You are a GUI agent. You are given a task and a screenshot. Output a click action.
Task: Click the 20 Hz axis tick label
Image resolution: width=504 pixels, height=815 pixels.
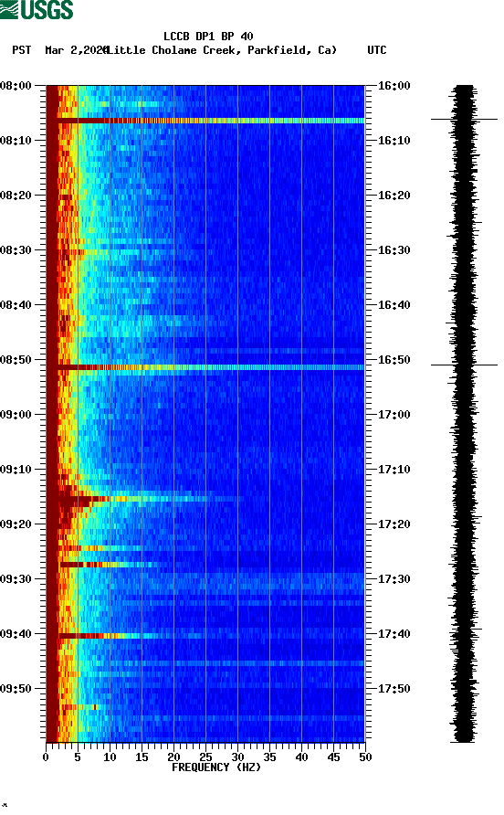point(173,757)
